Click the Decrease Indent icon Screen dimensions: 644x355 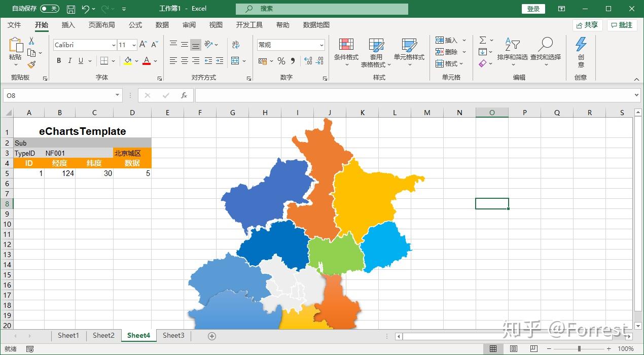[208, 61]
